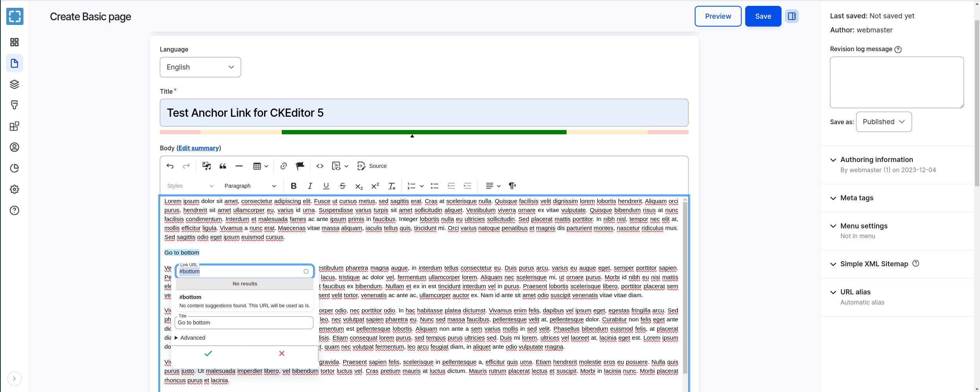Screen dimensions: 980x392
Task: Click the Link icon in editor toolbar
Action: pos(284,166)
